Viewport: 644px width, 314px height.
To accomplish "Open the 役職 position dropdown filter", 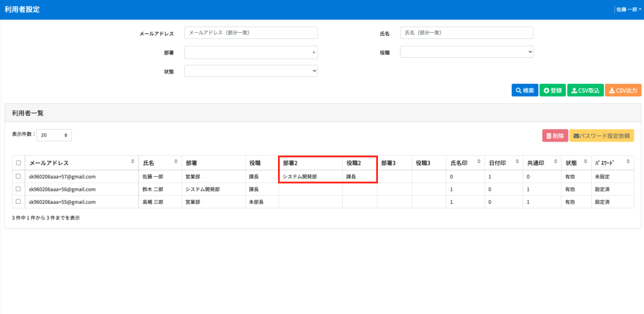I will pos(467,52).
